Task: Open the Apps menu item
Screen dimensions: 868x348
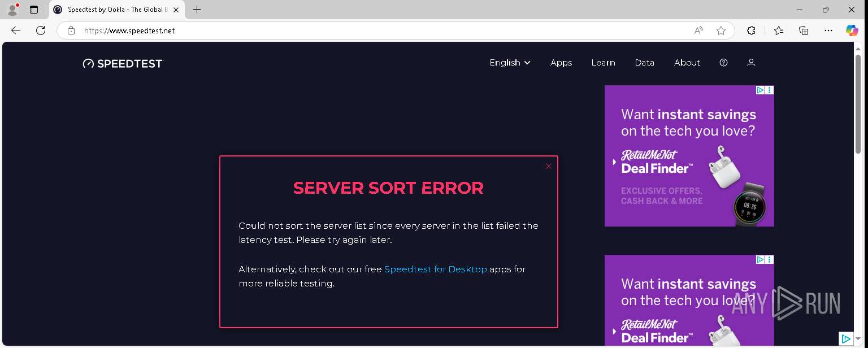Action: click(x=561, y=63)
